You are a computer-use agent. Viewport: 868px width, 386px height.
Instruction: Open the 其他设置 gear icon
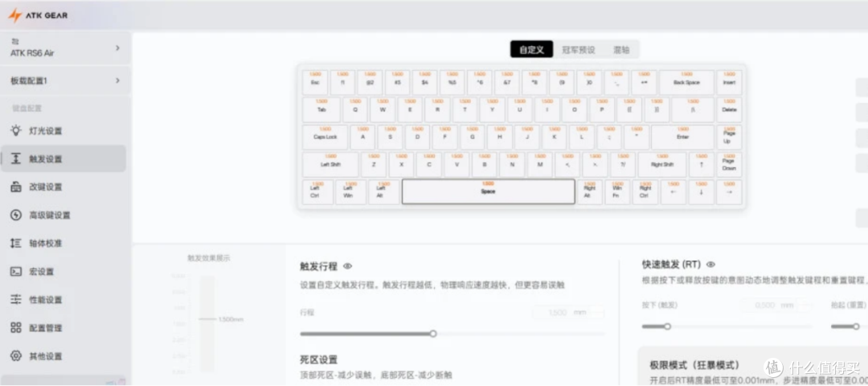pyautogui.click(x=15, y=355)
